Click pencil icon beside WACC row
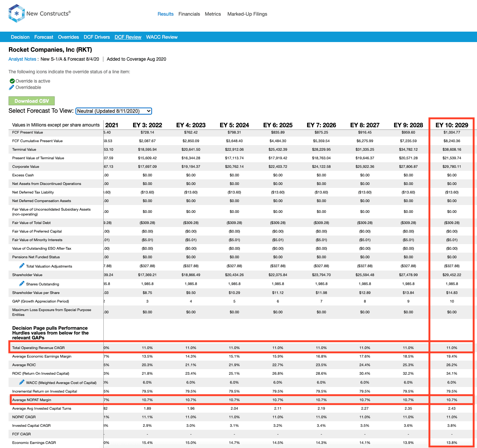The width and height of the screenshot is (477, 448). (22, 382)
